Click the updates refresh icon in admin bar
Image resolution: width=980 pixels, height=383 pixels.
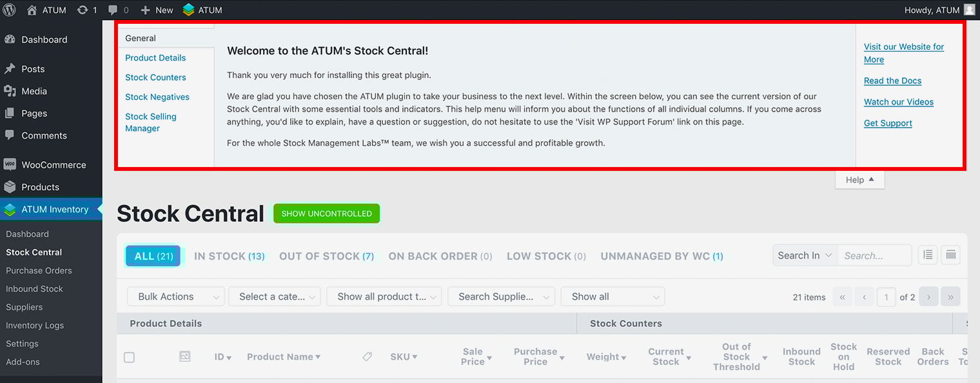83,10
